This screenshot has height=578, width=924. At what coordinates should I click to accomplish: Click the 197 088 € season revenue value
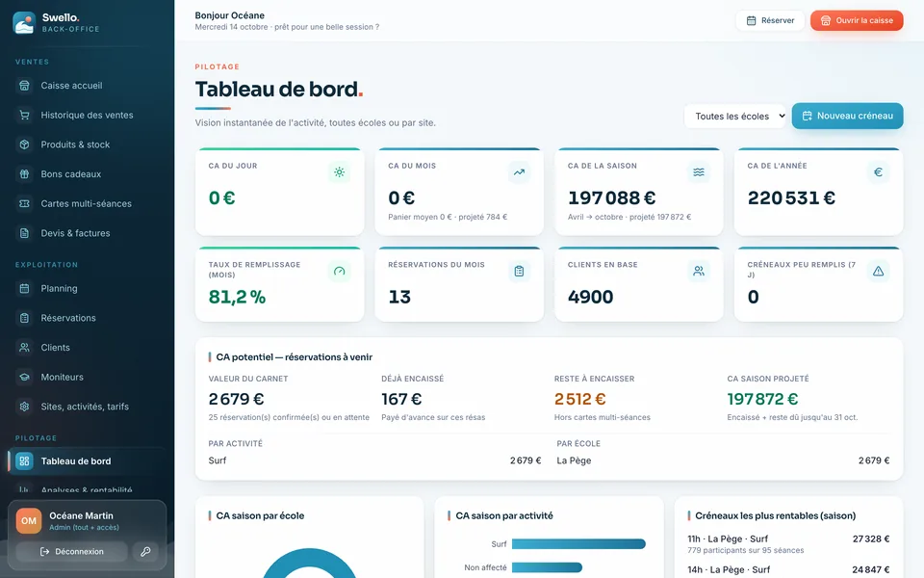coord(612,197)
